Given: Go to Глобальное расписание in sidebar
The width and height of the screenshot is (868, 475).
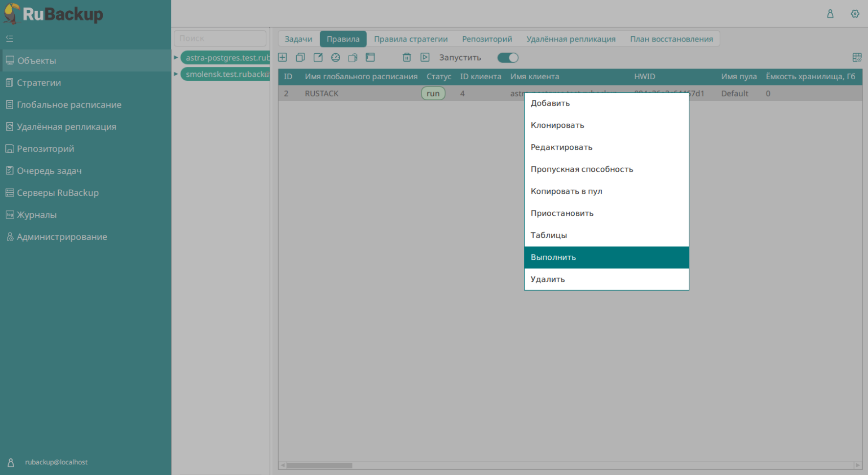Looking at the screenshot, I should point(69,105).
